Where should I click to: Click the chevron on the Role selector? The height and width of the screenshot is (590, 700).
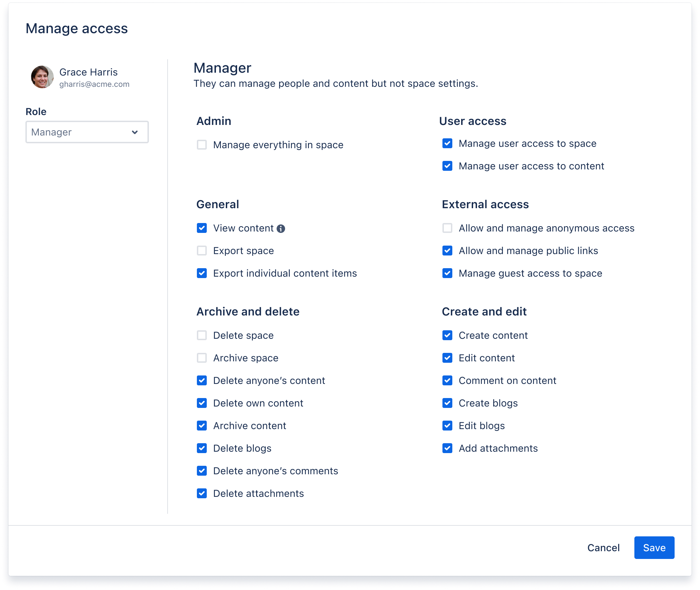tap(135, 132)
